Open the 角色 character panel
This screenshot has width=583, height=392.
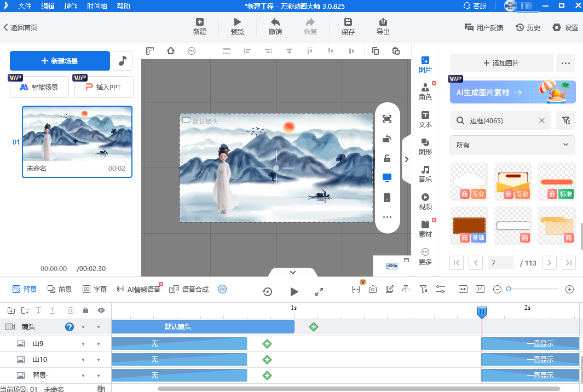pos(425,91)
